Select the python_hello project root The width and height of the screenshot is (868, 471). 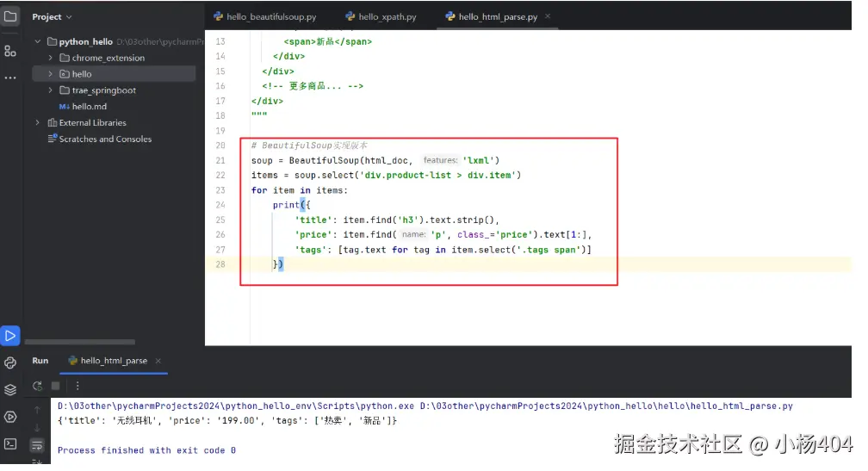[86, 41]
